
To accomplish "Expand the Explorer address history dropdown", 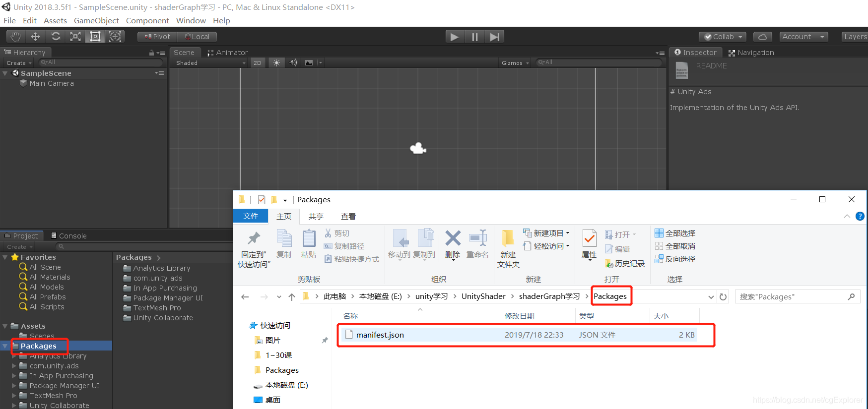I will (711, 297).
